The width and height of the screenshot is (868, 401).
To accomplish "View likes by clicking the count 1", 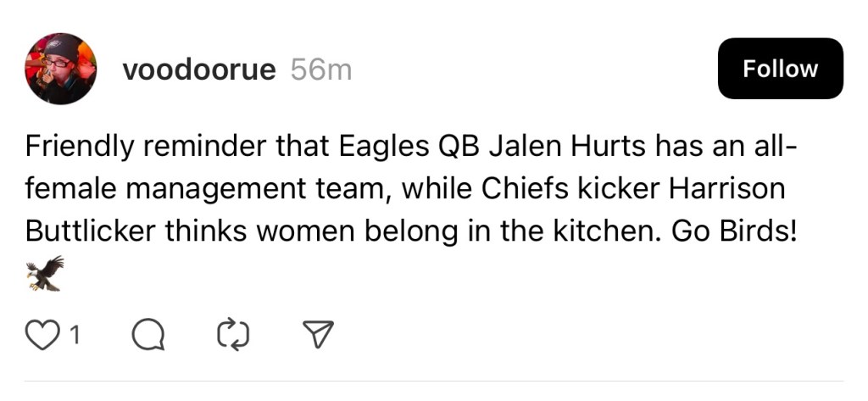I will point(74,337).
